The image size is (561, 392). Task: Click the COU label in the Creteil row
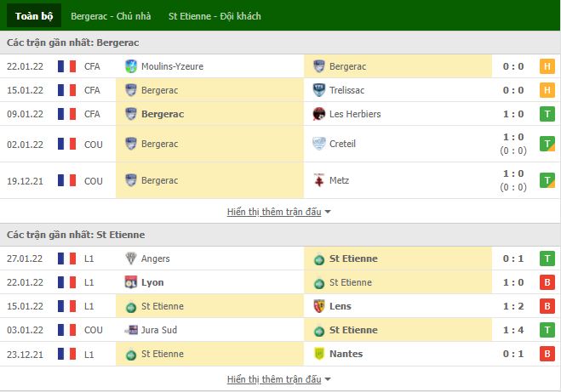click(x=94, y=145)
